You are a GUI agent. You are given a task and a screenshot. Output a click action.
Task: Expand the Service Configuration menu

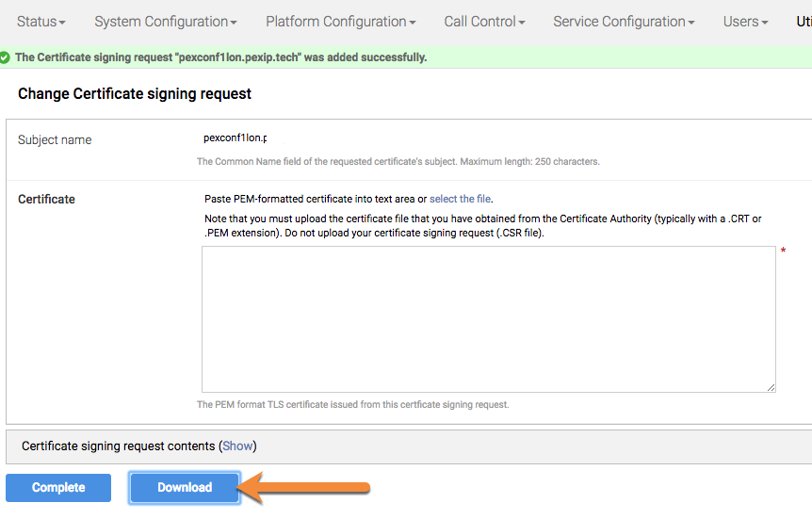624,22
